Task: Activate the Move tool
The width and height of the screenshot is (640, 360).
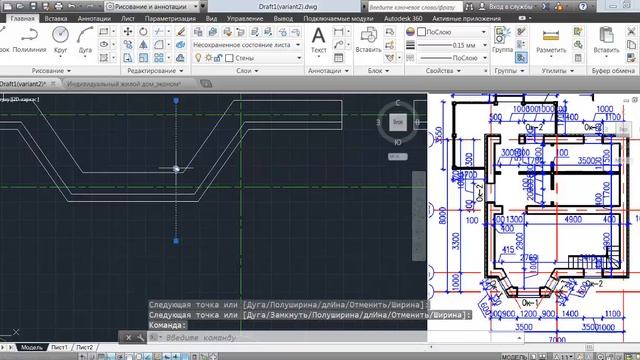Action: click(x=128, y=31)
